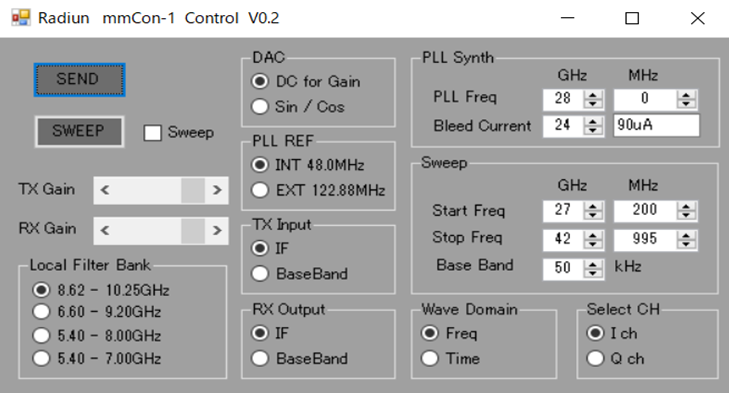The image size is (729, 393).
Task: Click the Radiun app icon in title bar
Action: pyautogui.click(x=21, y=18)
